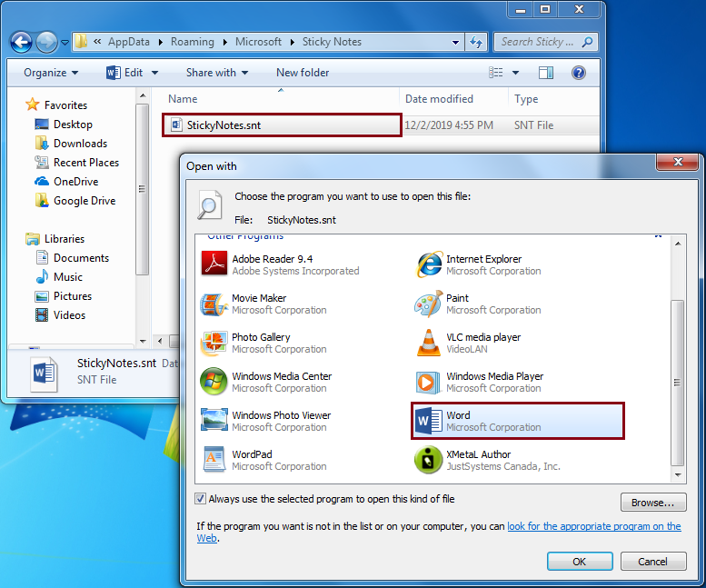Click the program list scroll down arrow

coord(678,475)
